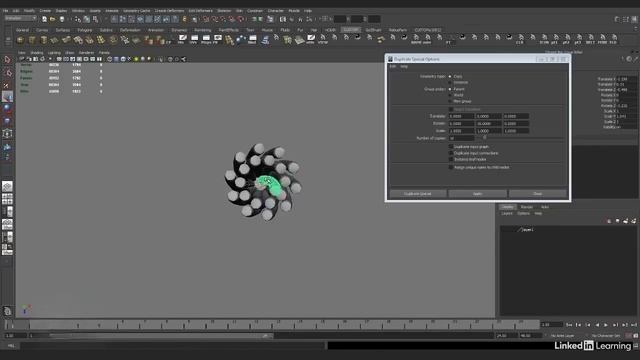
Task: Show the Channel Box sidebar icon
Action: pos(634,19)
